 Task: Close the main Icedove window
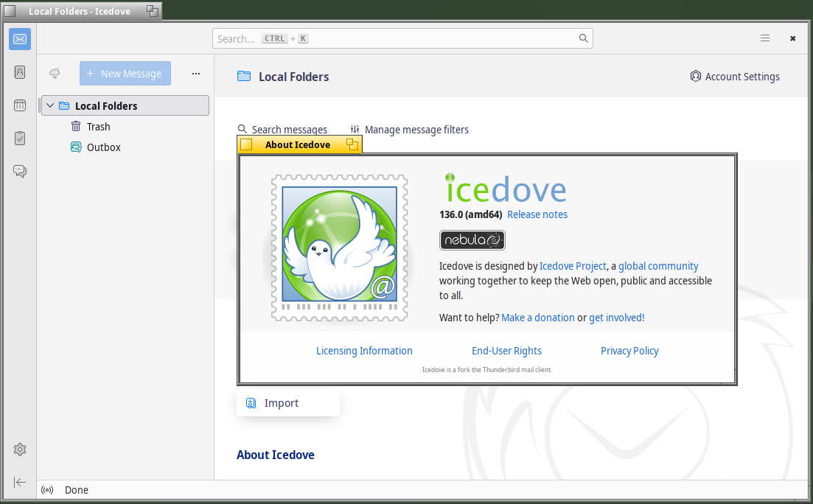[x=793, y=38]
